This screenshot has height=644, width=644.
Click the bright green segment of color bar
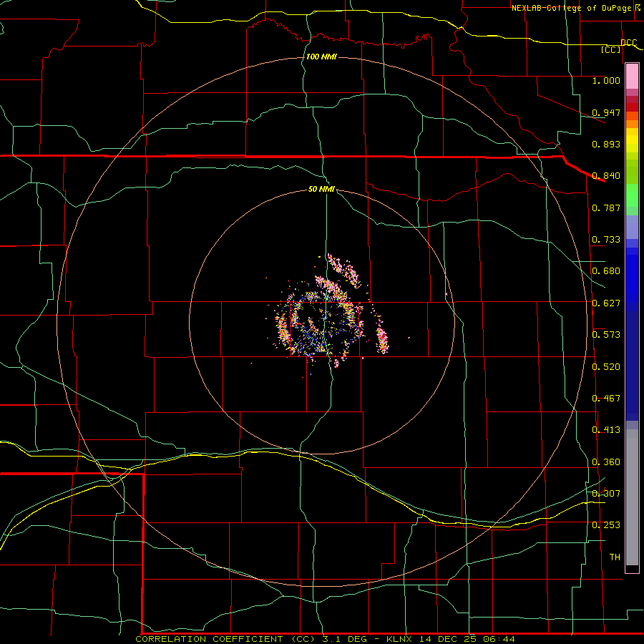click(x=632, y=195)
